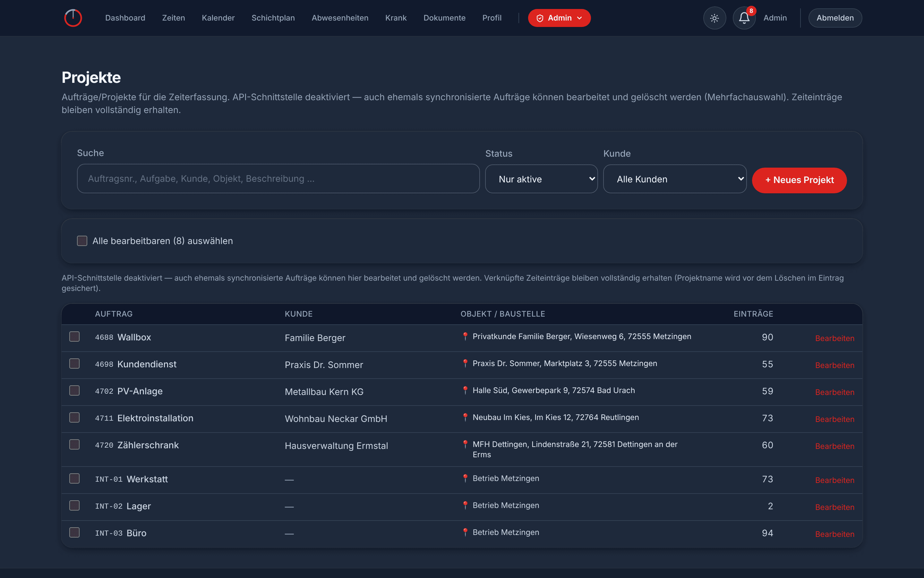Select checkbox for INT-01 Werkstatt
924x578 pixels.
point(74,478)
